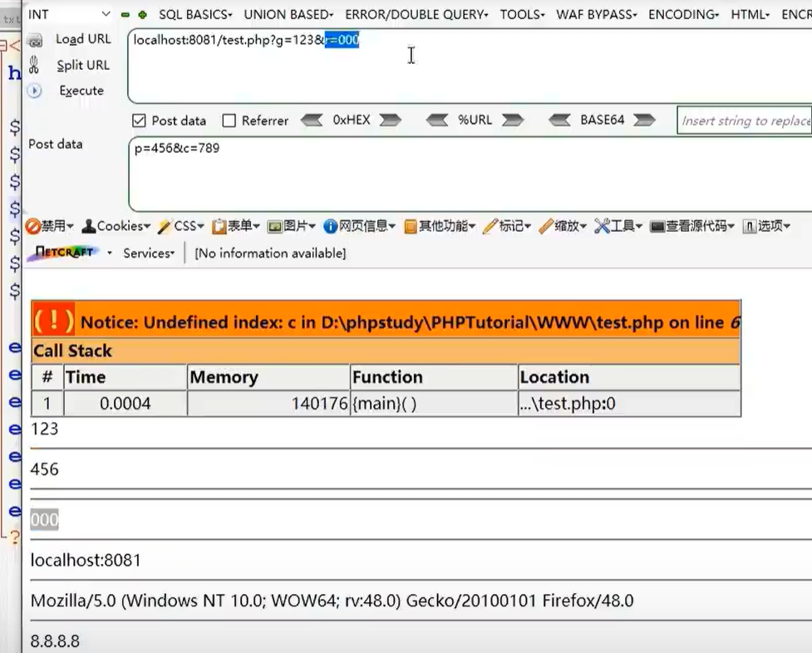Click inside the URL text area
The height and width of the screenshot is (653, 812).
point(470,66)
